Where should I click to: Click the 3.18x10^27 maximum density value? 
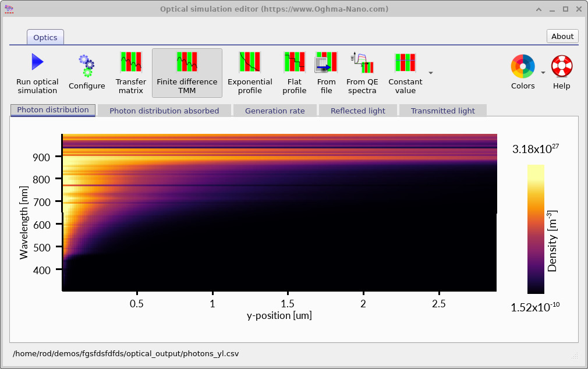[x=536, y=148]
